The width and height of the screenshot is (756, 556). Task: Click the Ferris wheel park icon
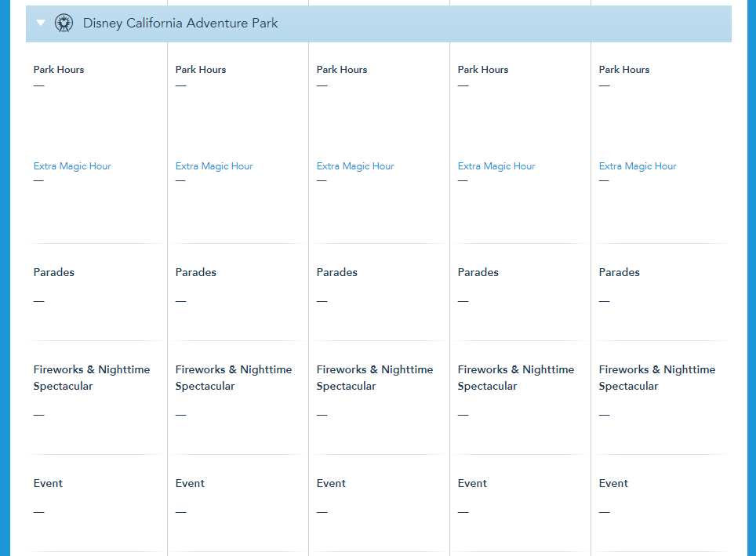click(64, 24)
